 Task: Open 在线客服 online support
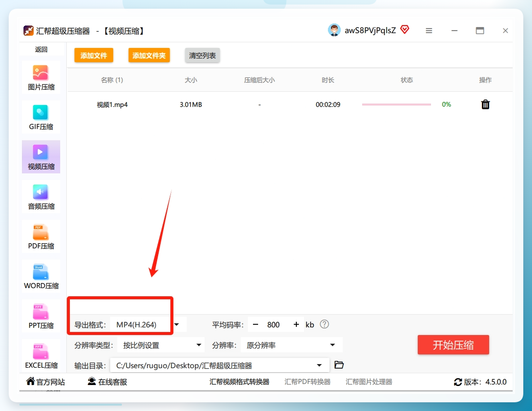(x=107, y=382)
